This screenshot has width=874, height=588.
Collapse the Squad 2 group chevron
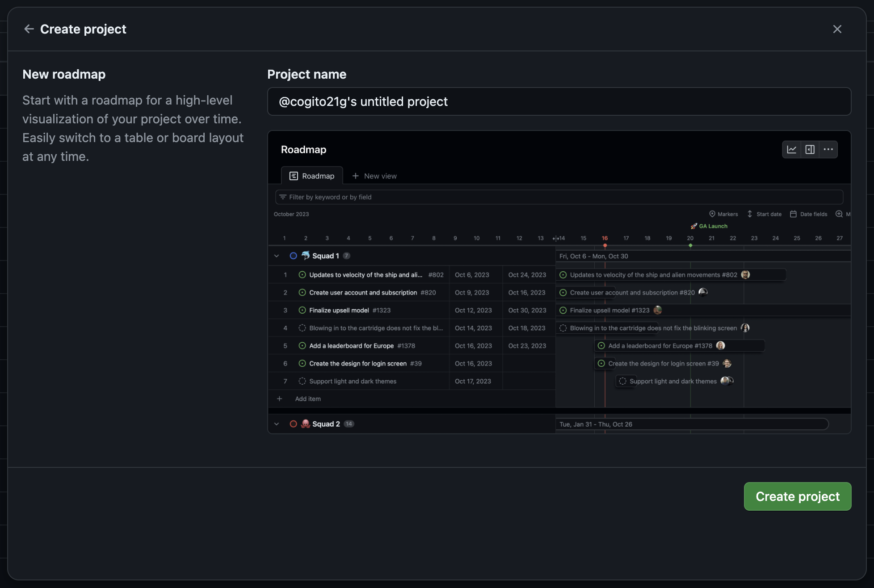click(277, 424)
